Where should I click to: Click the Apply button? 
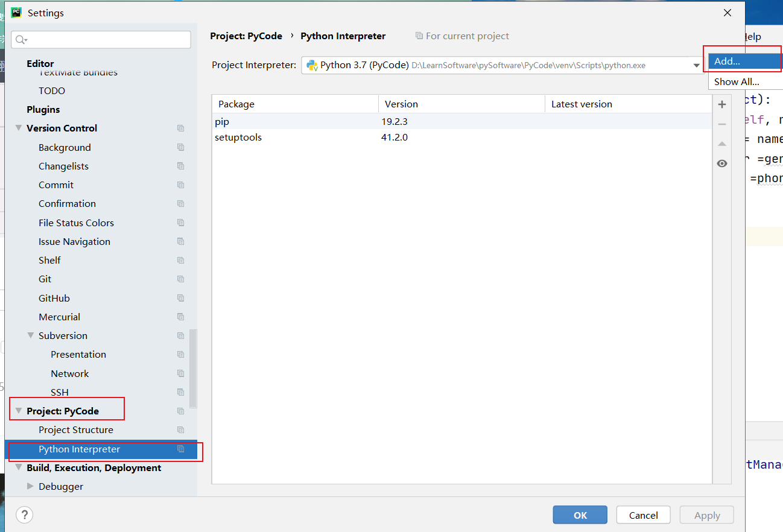point(707,515)
